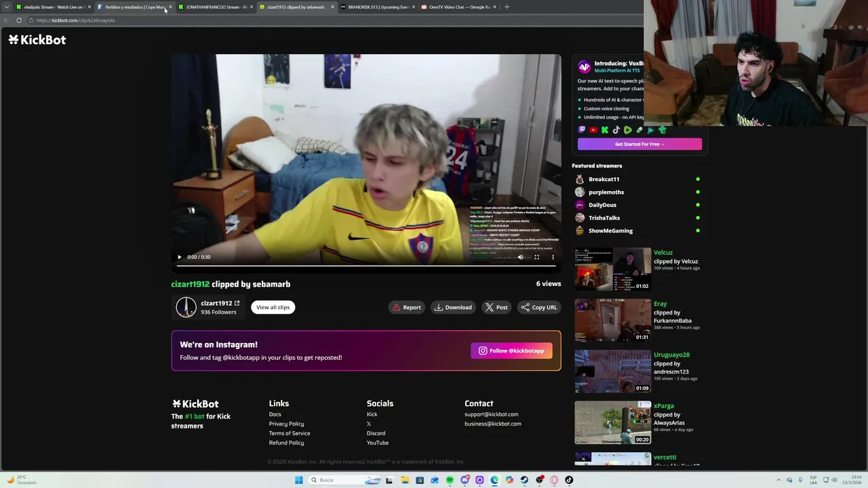Open the YouTube socials link
This screenshot has width=868, height=488.
[378, 443]
